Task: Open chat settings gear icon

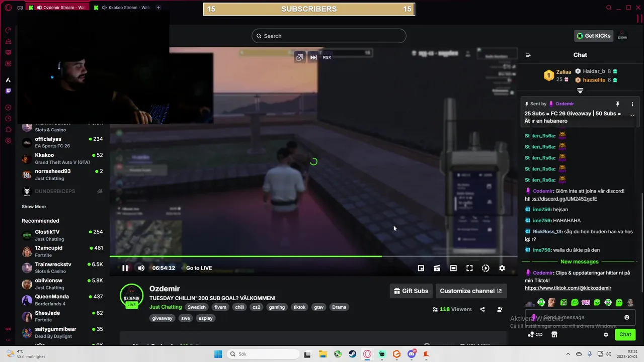Action: pos(606,335)
